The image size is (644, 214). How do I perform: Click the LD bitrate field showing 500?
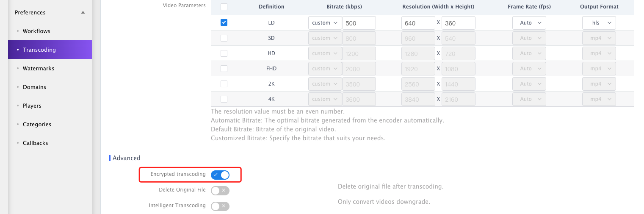(x=359, y=23)
